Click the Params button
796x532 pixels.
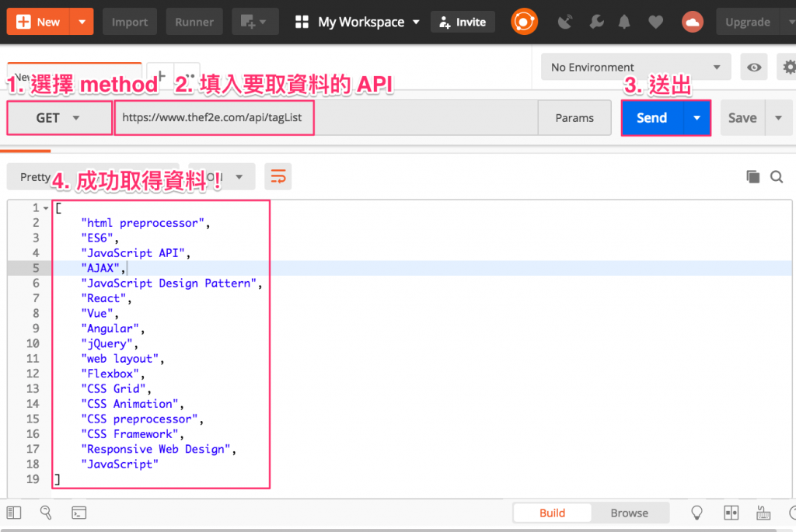click(574, 117)
